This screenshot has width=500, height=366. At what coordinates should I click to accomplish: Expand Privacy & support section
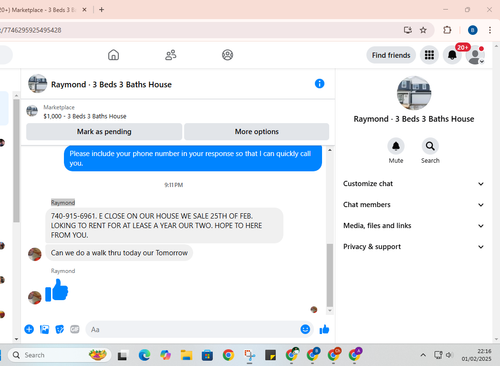pyautogui.click(x=413, y=247)
